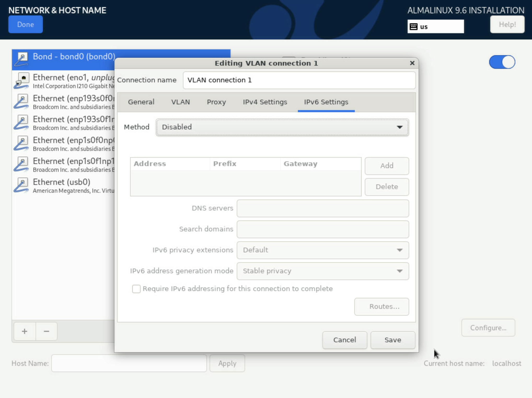Select the enp1s0f0np0 Ethernet icon
Screen dimensions: 532x398
(x=21, y=143)
